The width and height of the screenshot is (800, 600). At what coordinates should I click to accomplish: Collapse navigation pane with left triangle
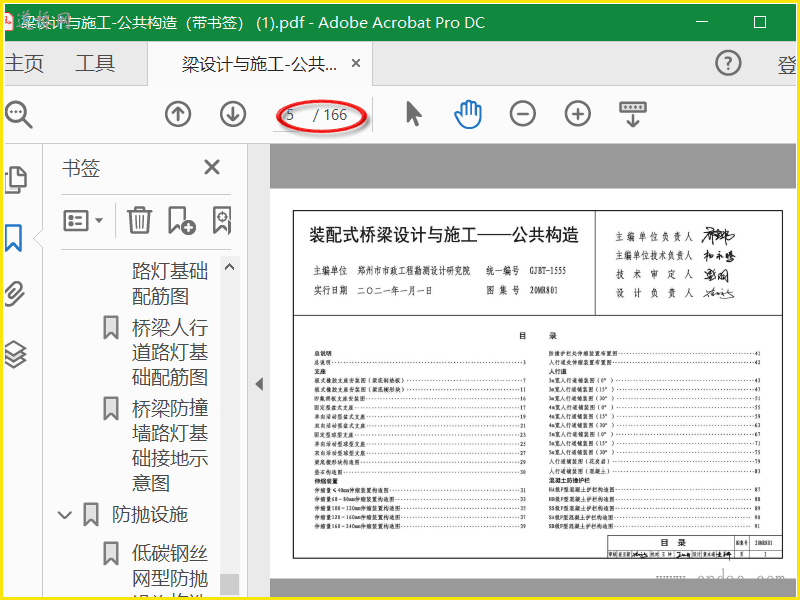[259, 384]
